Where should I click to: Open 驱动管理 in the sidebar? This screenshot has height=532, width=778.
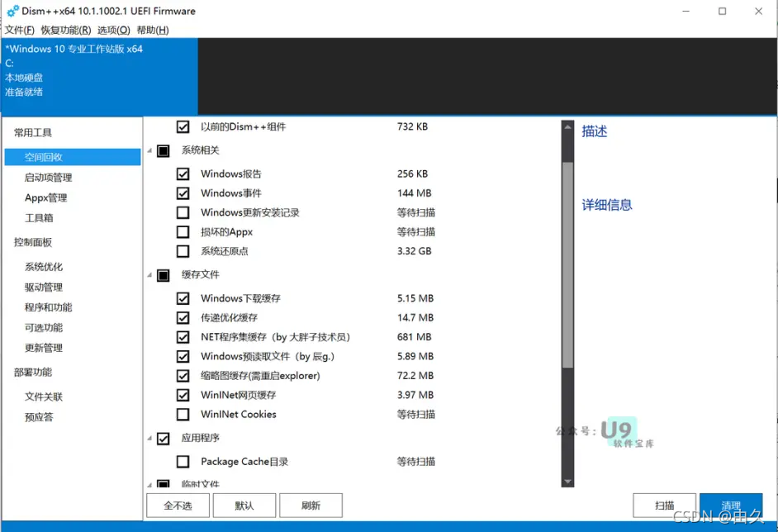tap(44, 287)
